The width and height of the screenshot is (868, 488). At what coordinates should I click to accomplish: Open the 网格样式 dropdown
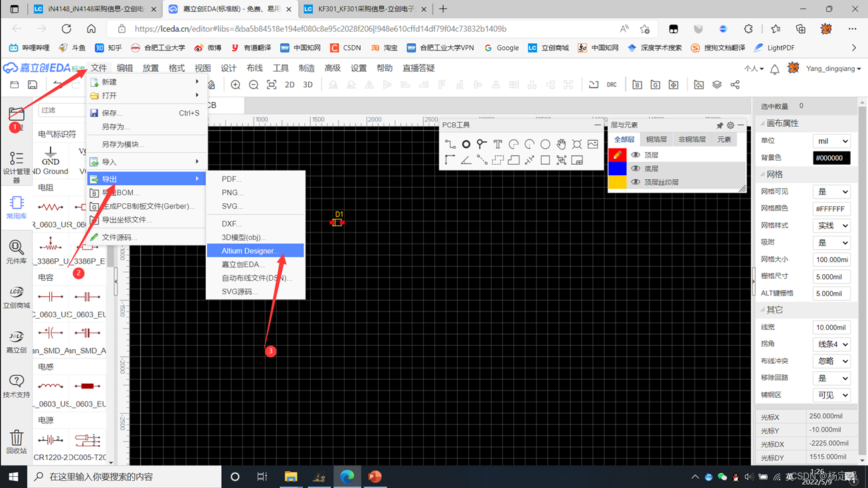[831, 226]
